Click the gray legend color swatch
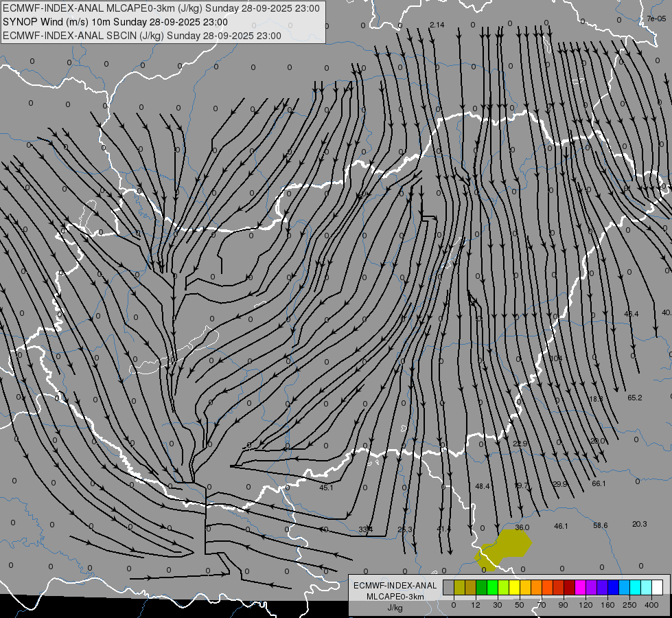This screenshot has width=672, height=618. coord(449,587)
